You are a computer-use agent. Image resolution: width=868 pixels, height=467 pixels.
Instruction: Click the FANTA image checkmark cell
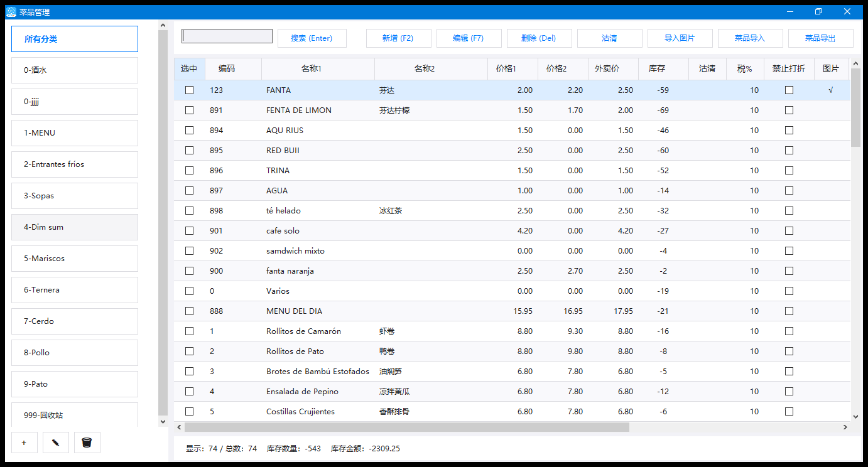(831, 90)
